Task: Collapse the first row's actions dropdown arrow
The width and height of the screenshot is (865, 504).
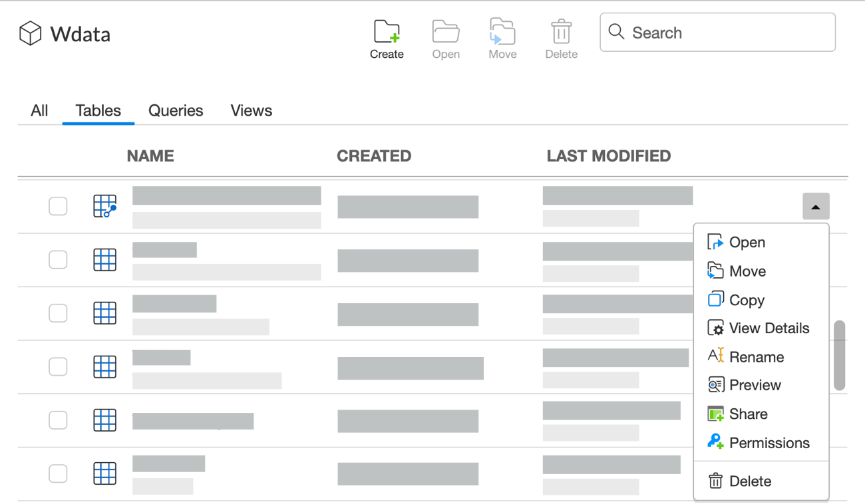Action: (x=816, y=207)
